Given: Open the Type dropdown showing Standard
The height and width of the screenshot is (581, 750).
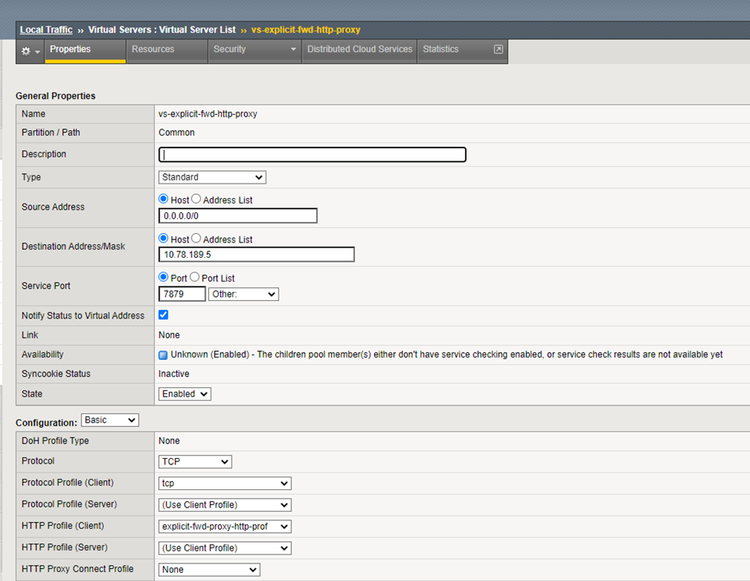Looking at the screenshot, I should [x=212, y=177].
